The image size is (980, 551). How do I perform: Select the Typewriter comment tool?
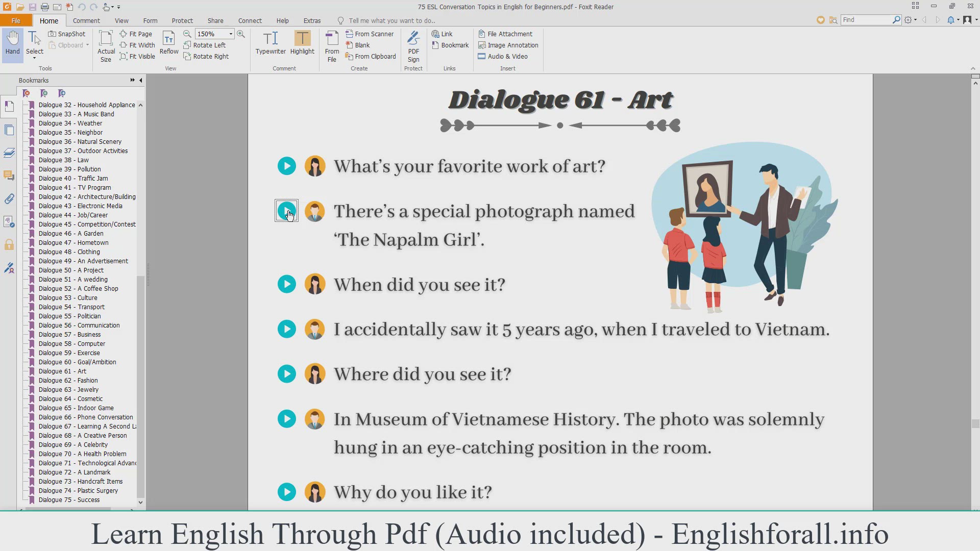pos(271,43)
